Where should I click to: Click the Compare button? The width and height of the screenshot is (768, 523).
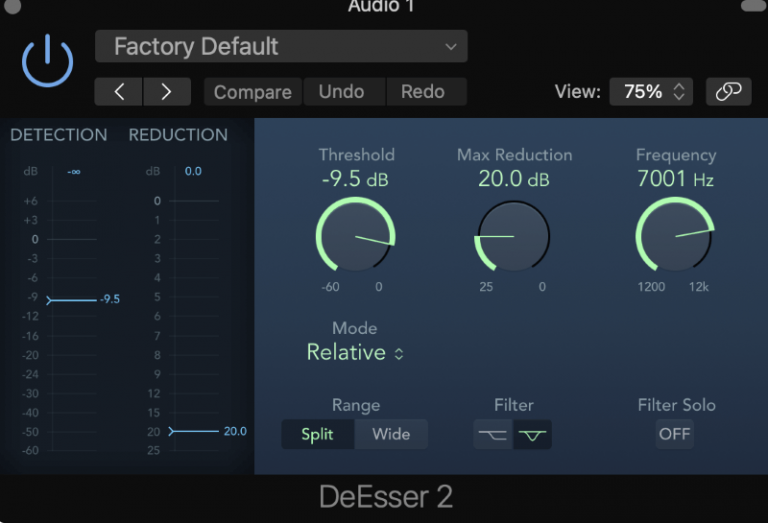(253, 92)
